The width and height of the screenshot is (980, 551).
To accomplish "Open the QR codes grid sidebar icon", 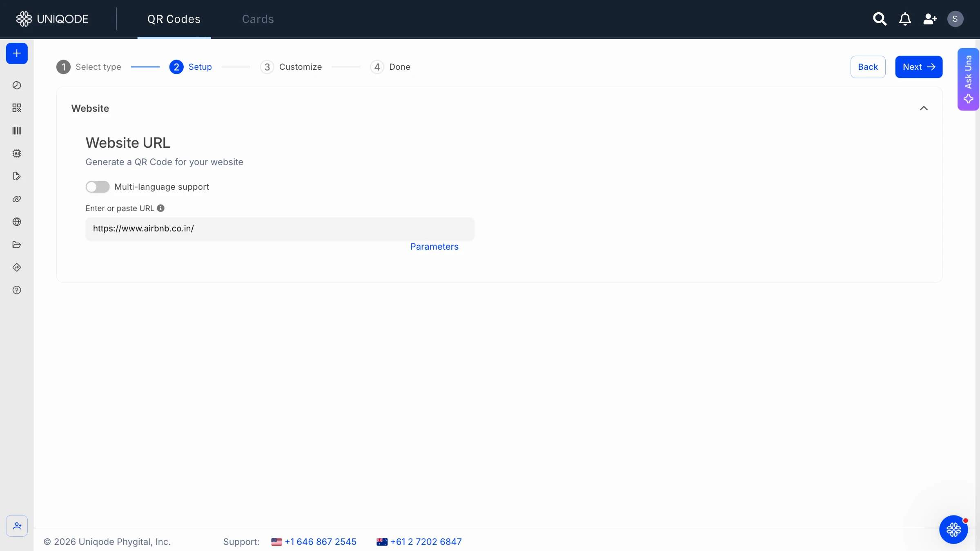I will pos(17,108).
